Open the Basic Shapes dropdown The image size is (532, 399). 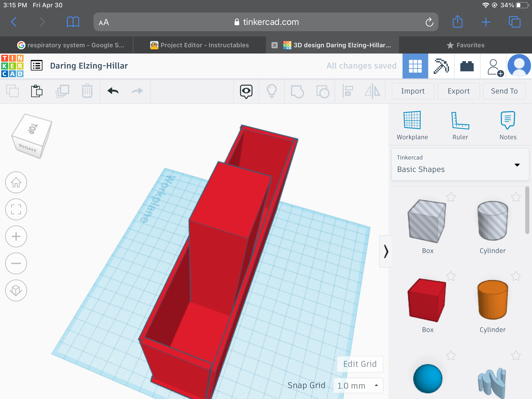(x=460, y=164)
